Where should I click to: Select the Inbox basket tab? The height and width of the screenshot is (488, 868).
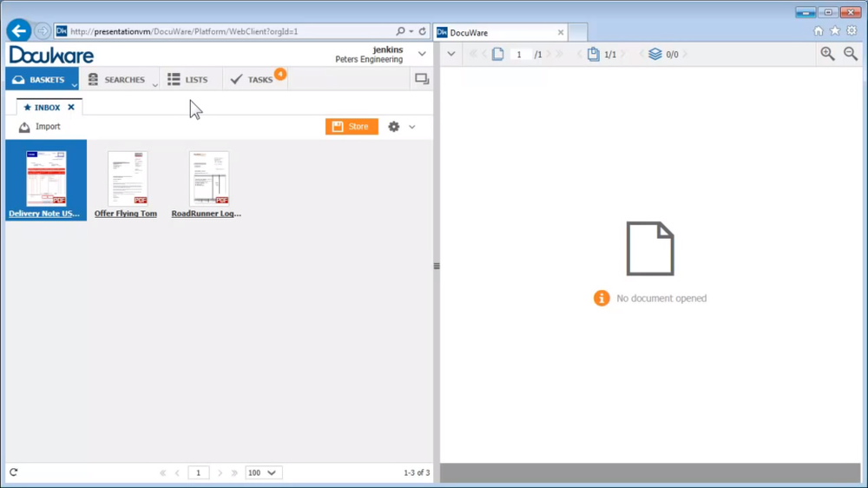[x=42, y=108]
